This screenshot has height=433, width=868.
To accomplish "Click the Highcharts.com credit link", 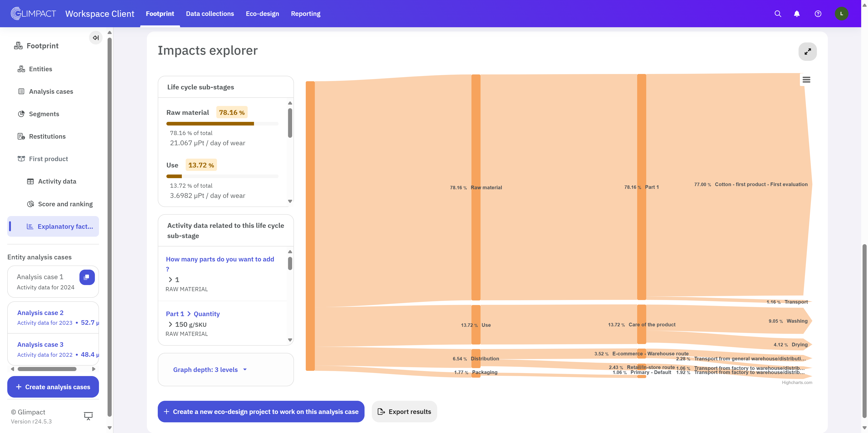I will click(x=796, y=382).
